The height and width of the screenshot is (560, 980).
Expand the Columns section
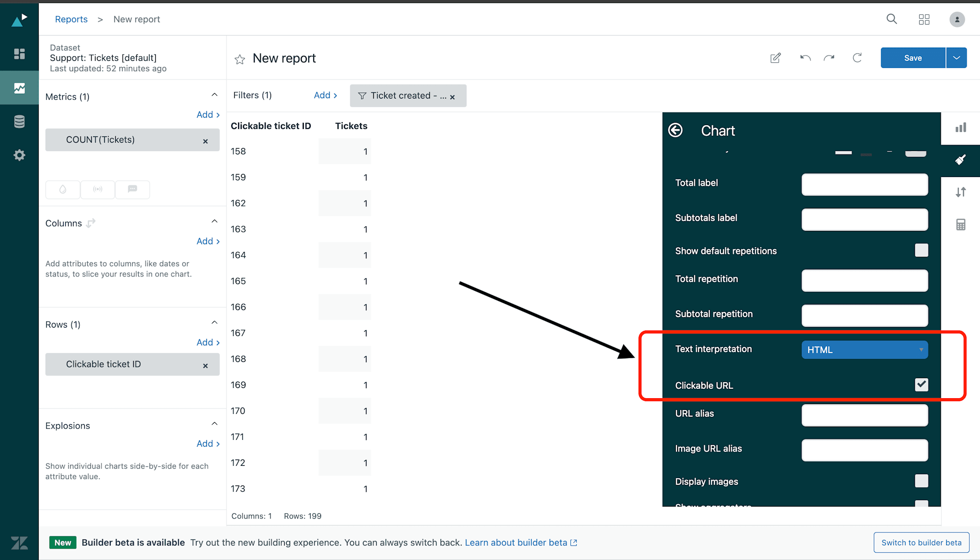pos(214,223)
